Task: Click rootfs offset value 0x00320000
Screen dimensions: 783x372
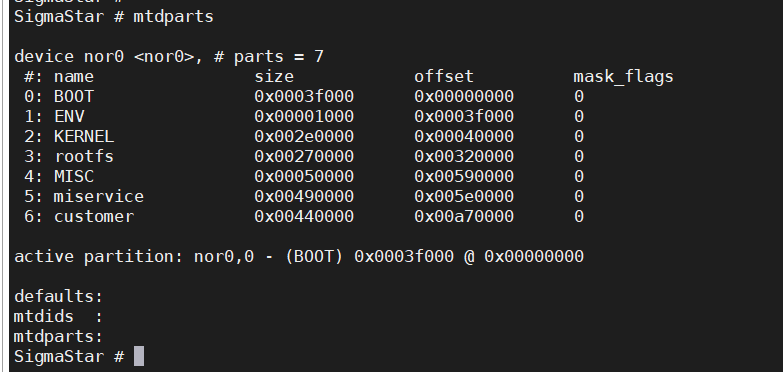Action: 464,156
